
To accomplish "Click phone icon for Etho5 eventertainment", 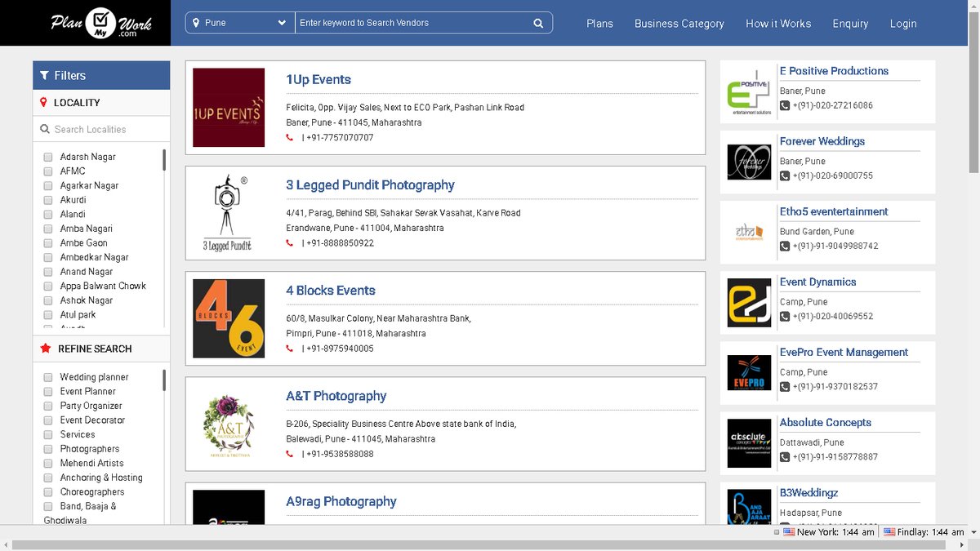I will point(785,247).
